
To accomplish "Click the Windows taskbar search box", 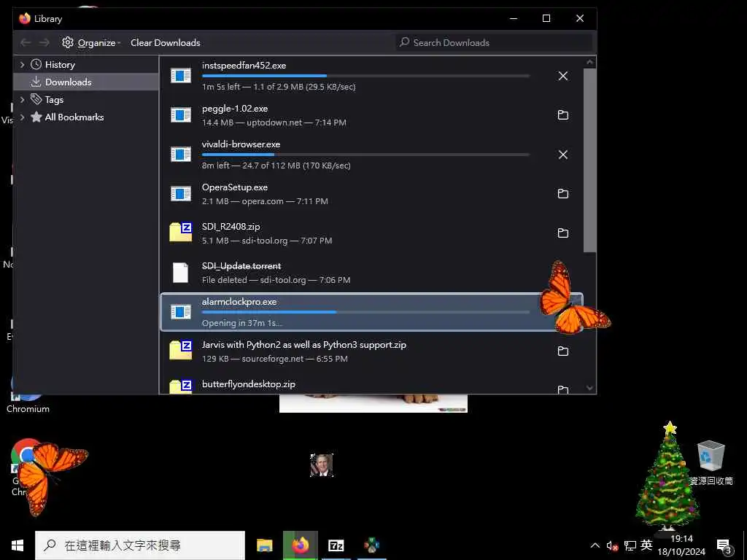I will (x=139, y=545).
